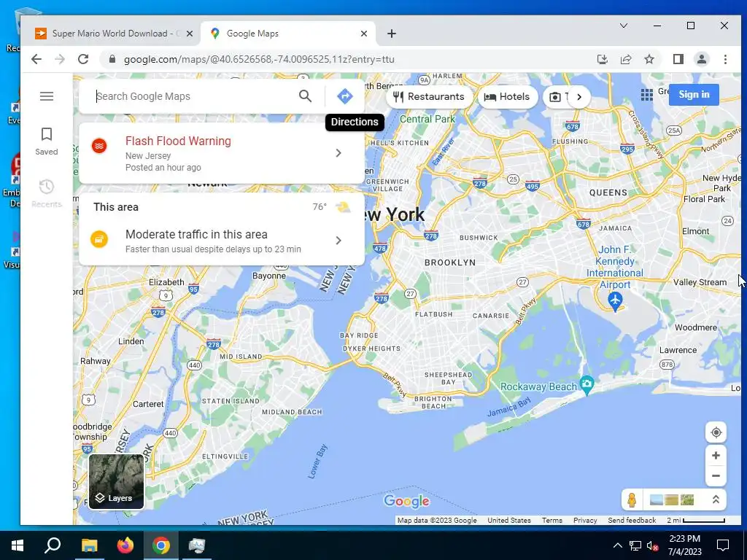Open a new Chrome tab
Screen dimensions: 747x560
391,34
